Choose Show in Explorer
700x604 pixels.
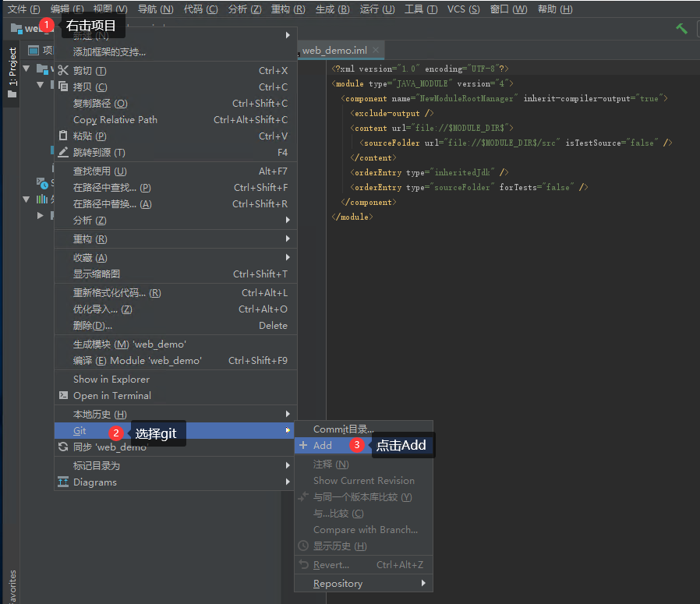click(x=175, y=379)
